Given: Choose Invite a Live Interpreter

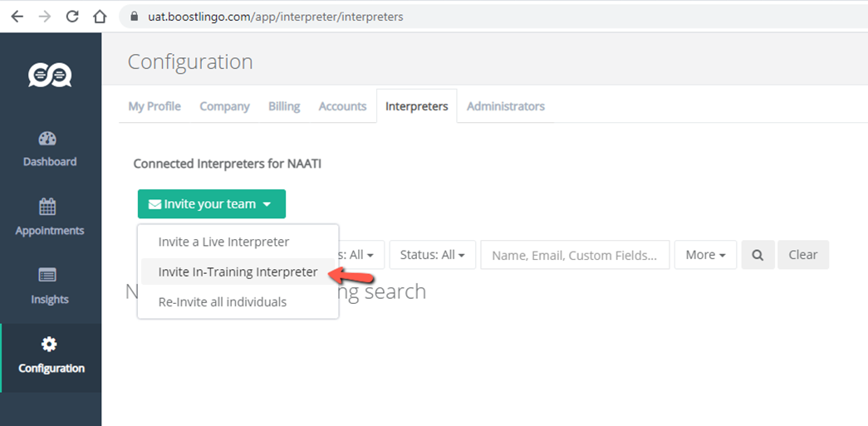Looking at the screenshot, I should click(223, 242).
